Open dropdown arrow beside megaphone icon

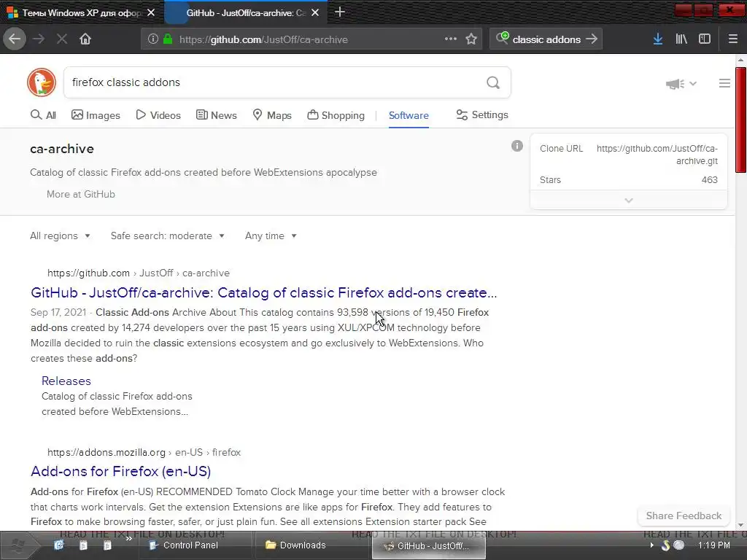[693, 84]
